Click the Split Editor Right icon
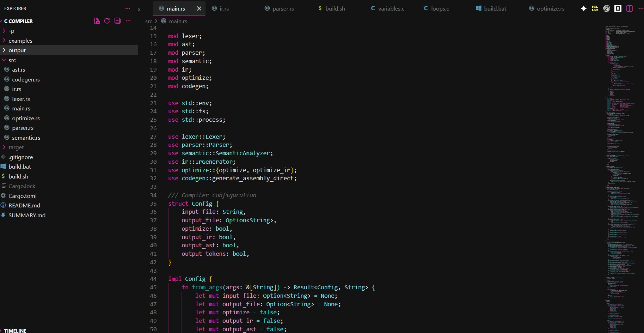Viewport: 644px width, 333px height. 630,8
